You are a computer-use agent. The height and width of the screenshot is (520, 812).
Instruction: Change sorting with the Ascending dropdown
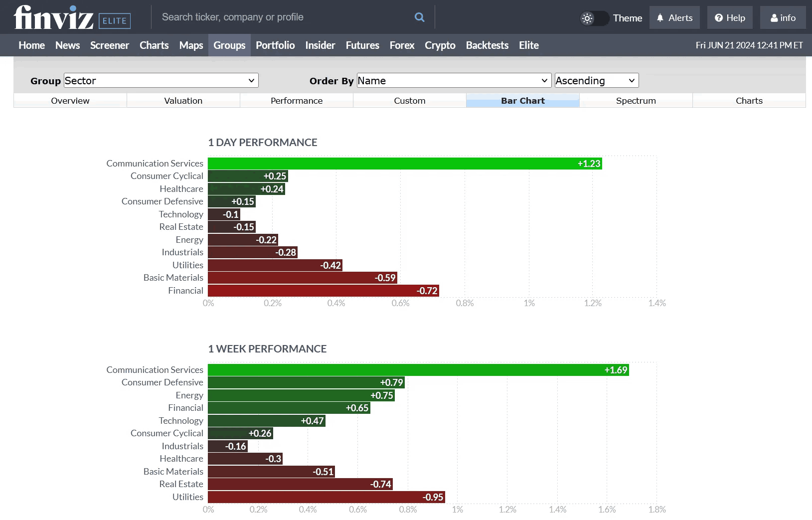(596, 80)
